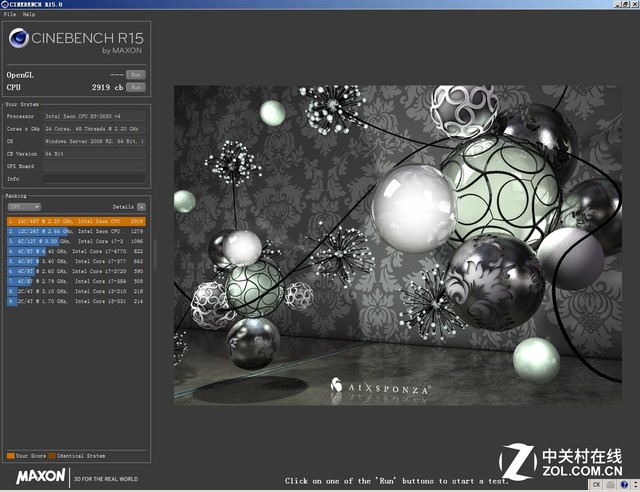Click the language bar keyboard icon
640x492 pixels.
click(x=611, y=485)
